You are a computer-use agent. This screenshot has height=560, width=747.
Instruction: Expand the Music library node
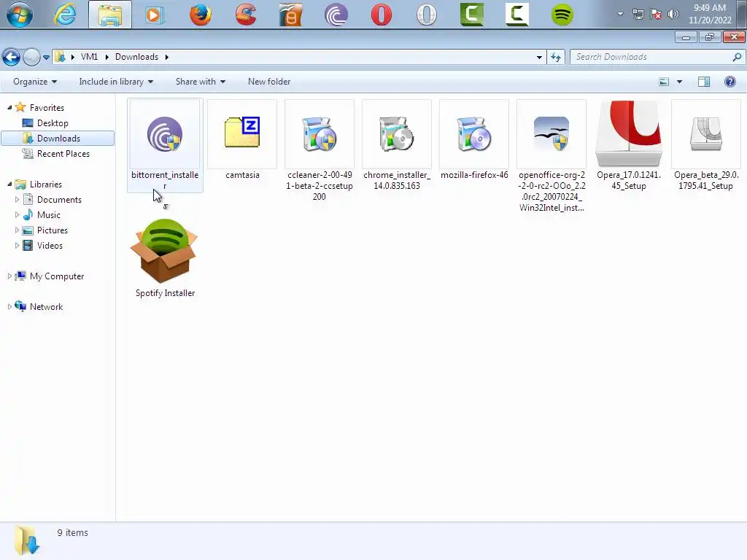point(18,214)
